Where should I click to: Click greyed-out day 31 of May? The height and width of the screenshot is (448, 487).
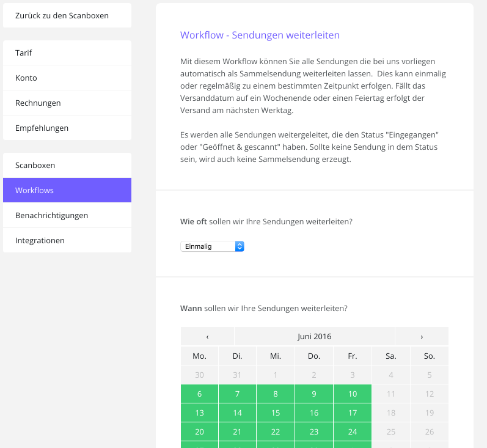(x=237, y=375)
